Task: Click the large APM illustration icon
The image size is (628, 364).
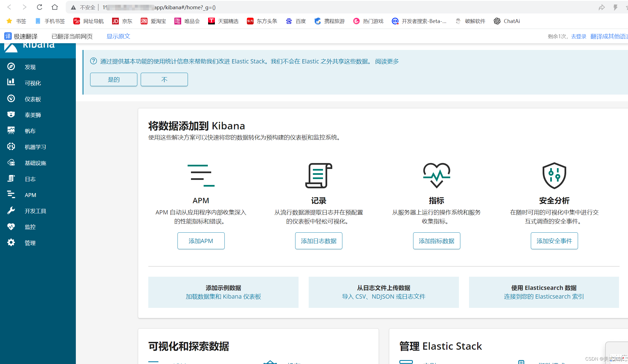Action: (x=201, y=175)
